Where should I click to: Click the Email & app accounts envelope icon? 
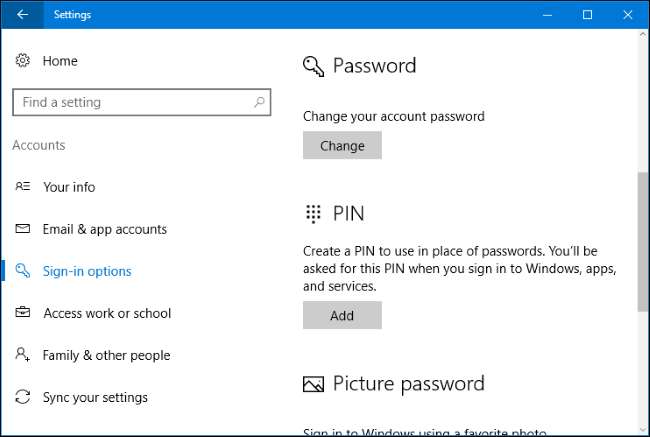[x=23, y=229]
